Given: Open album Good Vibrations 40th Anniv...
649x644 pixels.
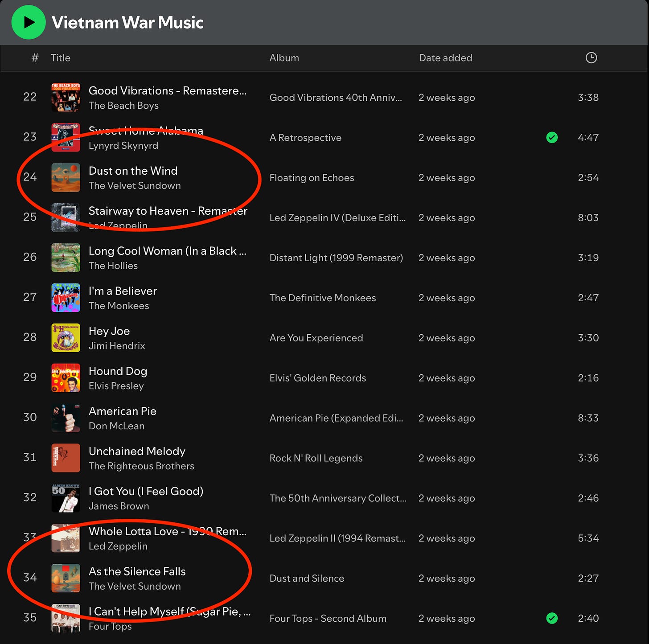Looking at the screenshot, I should pyautogui.click(x=336, y=98).
